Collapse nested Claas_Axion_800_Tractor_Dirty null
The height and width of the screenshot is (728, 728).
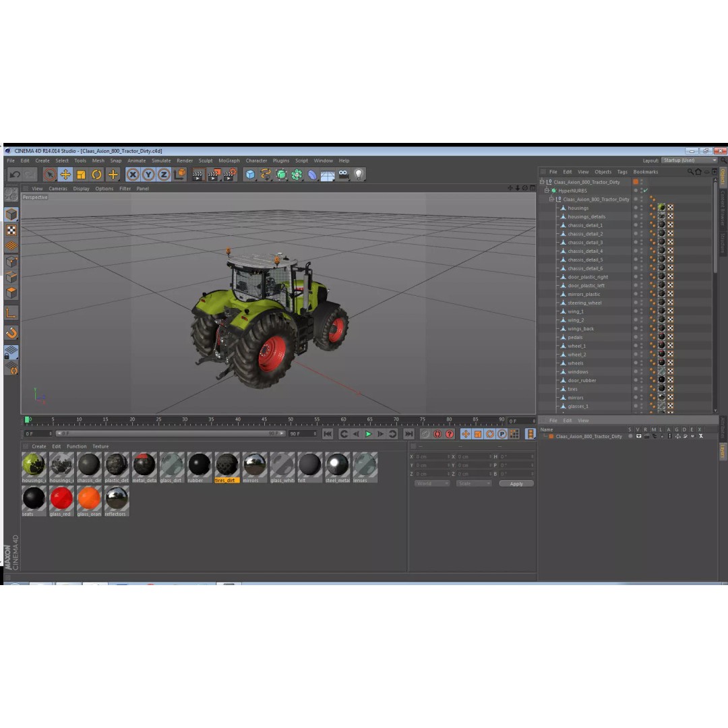(551, 199)
